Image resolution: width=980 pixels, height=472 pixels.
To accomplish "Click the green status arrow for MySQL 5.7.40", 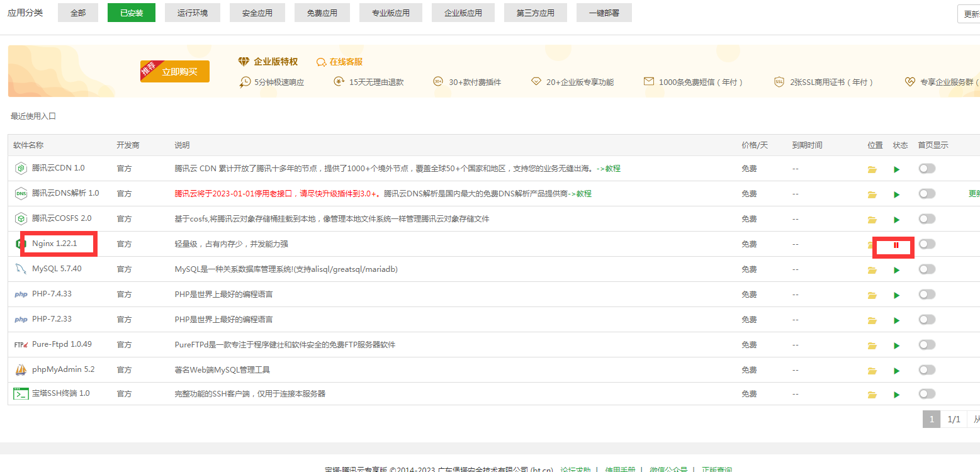I will (x=896, y=270).
